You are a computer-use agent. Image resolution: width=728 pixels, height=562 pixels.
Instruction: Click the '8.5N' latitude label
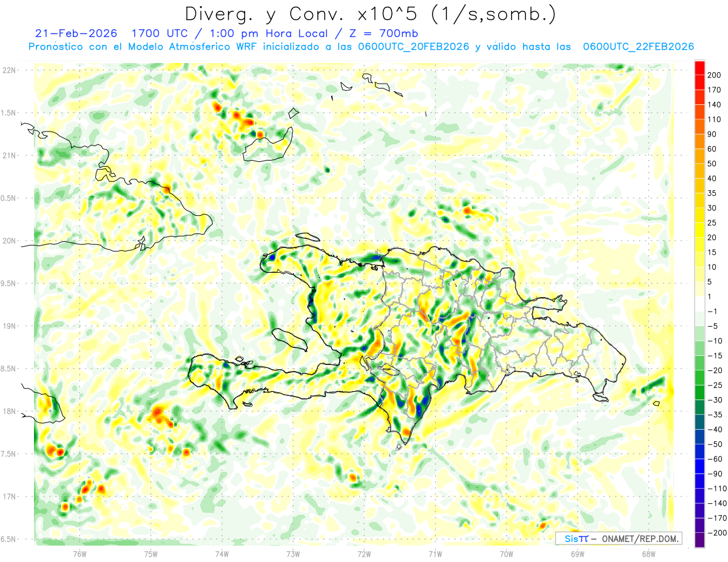click(8, 369)
